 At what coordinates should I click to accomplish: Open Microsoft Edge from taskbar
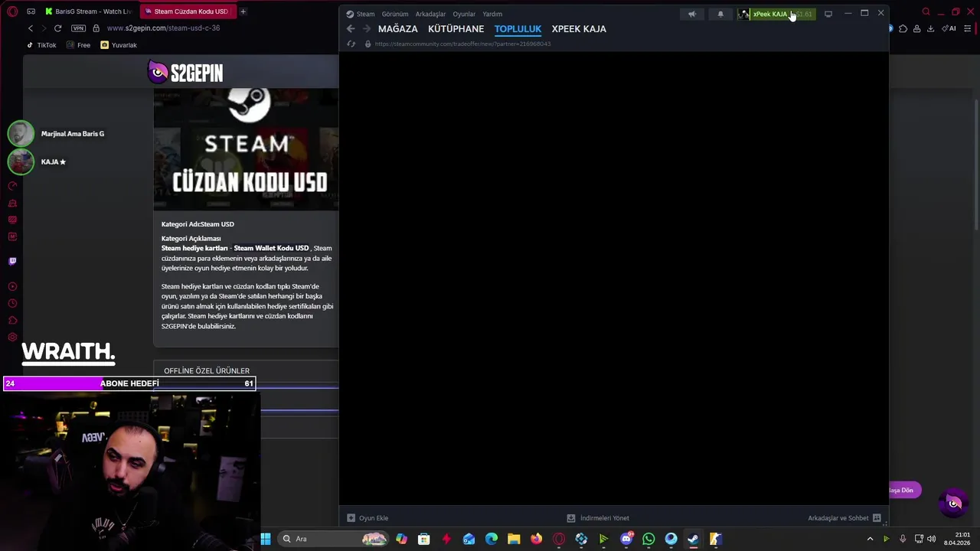click(492, 539)
